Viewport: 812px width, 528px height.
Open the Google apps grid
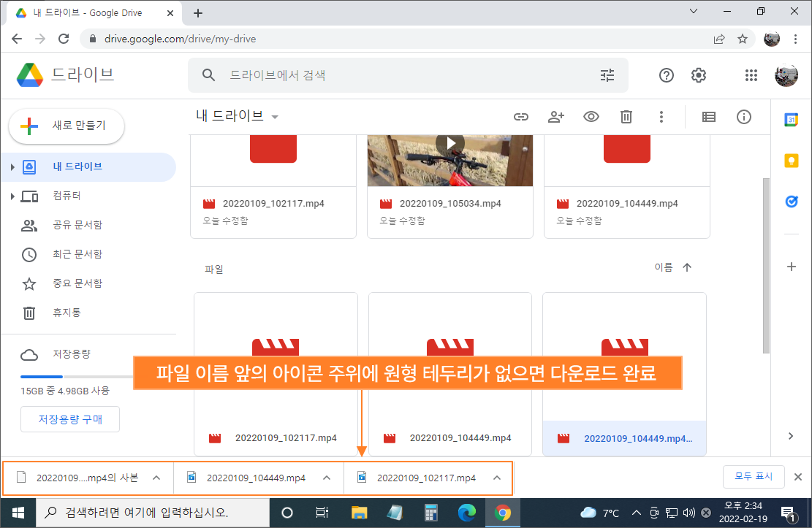coord(751,75)
